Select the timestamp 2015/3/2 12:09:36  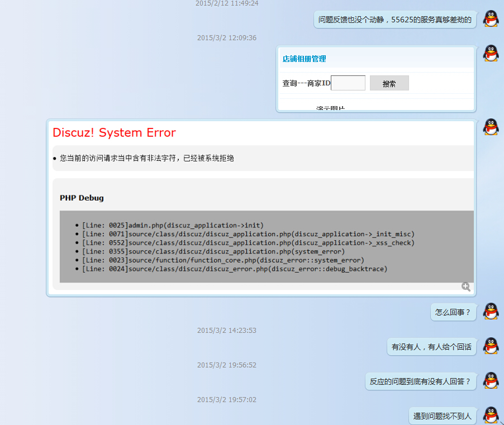(227, 38)
